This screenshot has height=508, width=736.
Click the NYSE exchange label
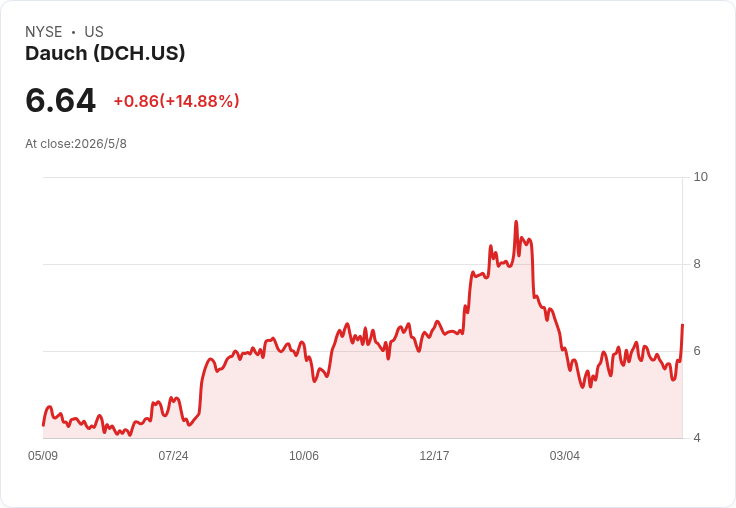[44, 32]
